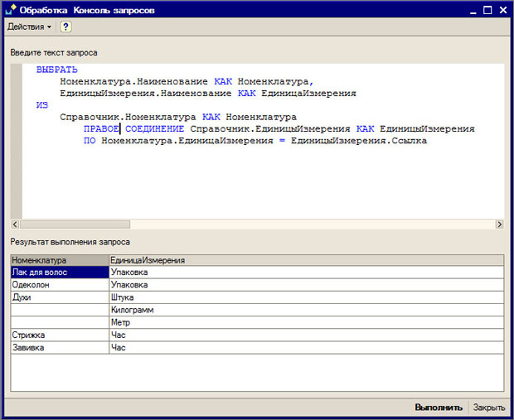Image resolution: width=514 pixels, height=420 pixels.
Task: Select the Упаковка cell in Одеколон row
Action: [306, 285]
